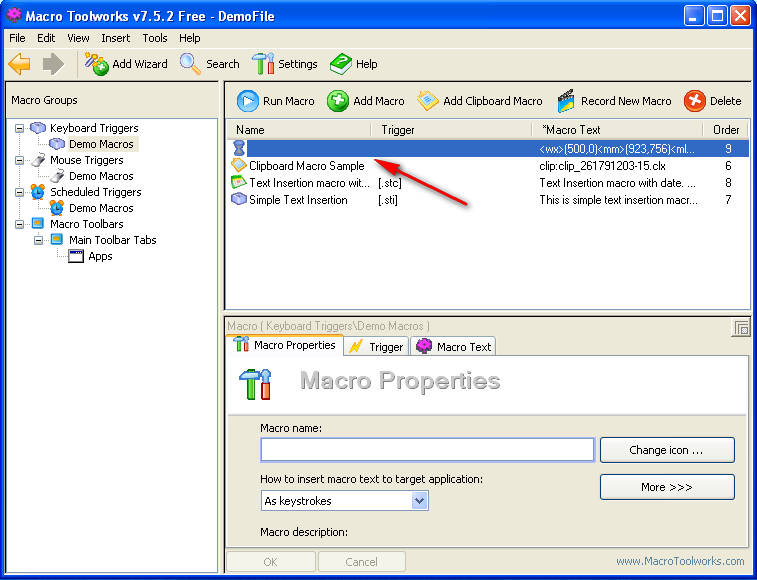The width and height of the screenshot is (757, 580).
Task: Select Demo Macros under Keyboard Triggers
Action: [101, 144]
